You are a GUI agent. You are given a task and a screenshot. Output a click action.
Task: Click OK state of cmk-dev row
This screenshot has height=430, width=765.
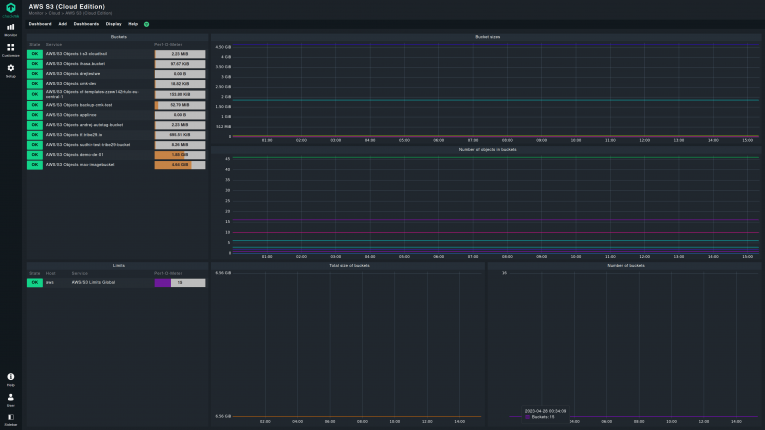tap(35, 83)
